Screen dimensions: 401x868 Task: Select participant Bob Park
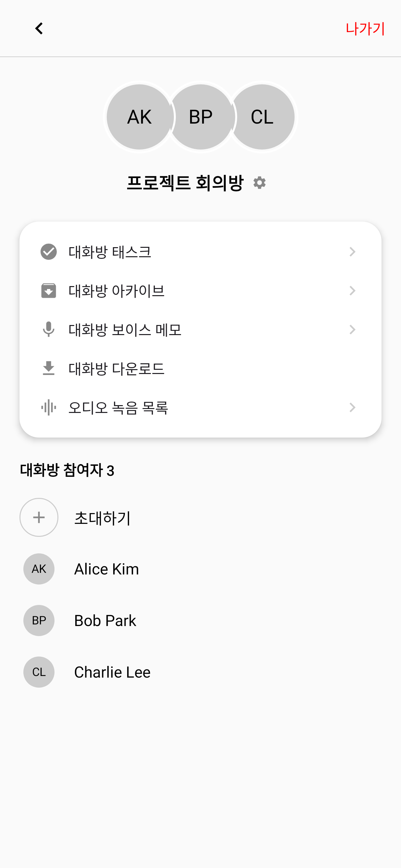point(105,621)
